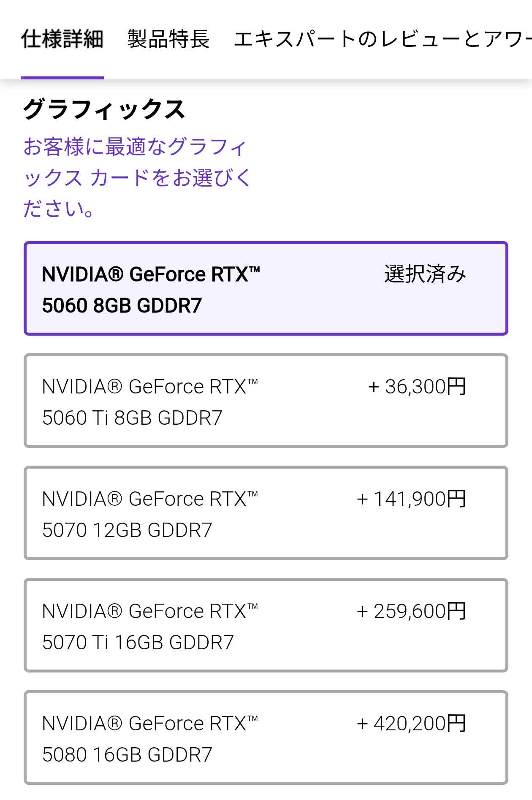Pick the RTX 5070 12GB GDDR7 option
The image size is (532, 800).
point(266,513)
